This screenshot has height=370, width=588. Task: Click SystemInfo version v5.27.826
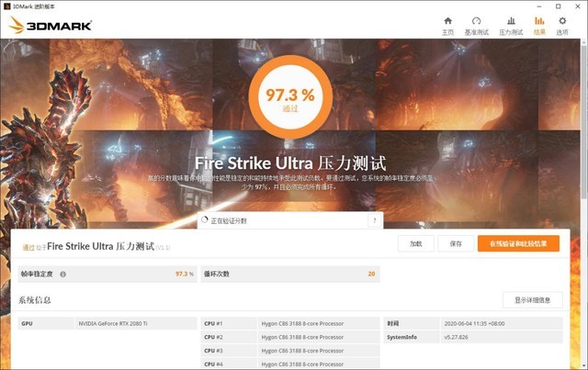click(x=456, y=337)
